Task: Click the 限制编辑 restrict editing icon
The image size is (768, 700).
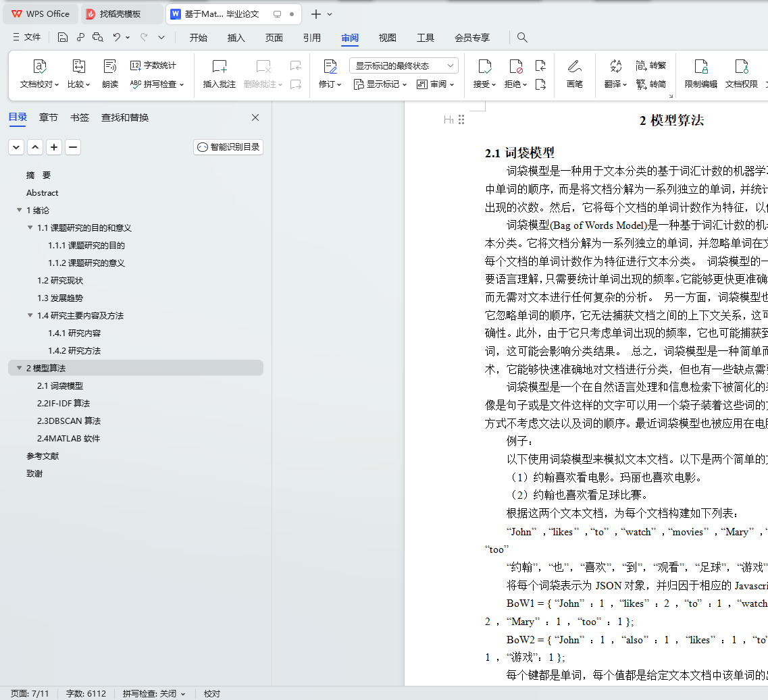Action: (700, 67)
